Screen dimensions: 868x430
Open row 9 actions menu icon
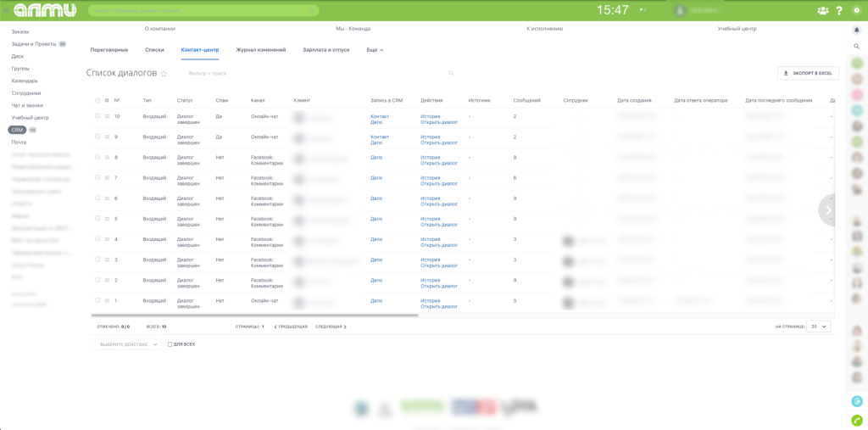point(107,137)
